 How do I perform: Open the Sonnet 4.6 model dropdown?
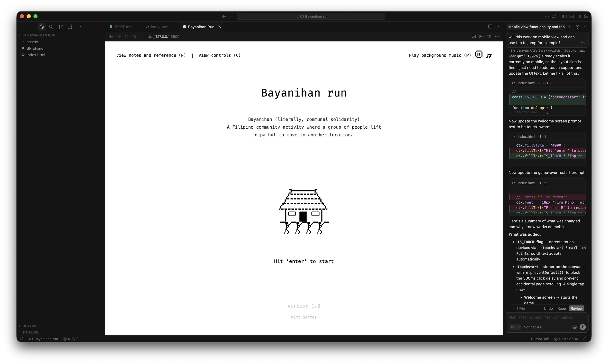tap(534, 327)
